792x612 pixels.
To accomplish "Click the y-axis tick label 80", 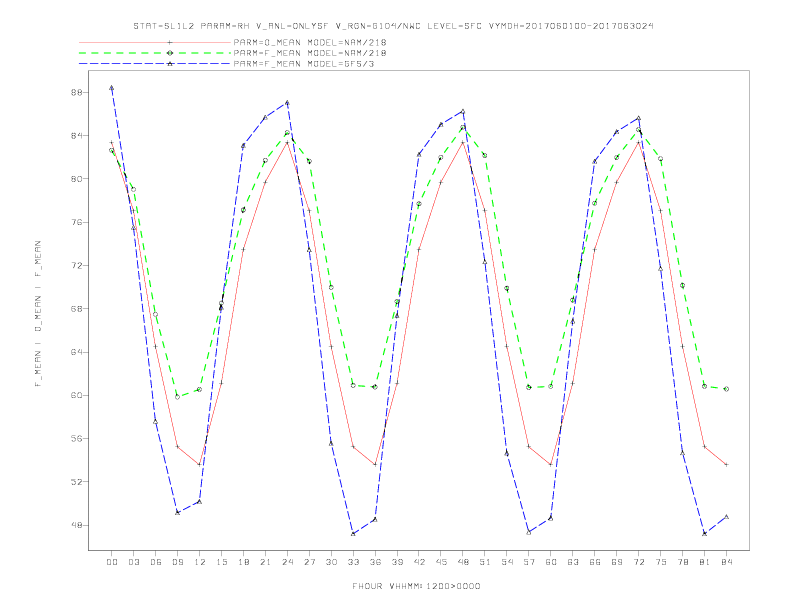I will click(x=77, y=179).
